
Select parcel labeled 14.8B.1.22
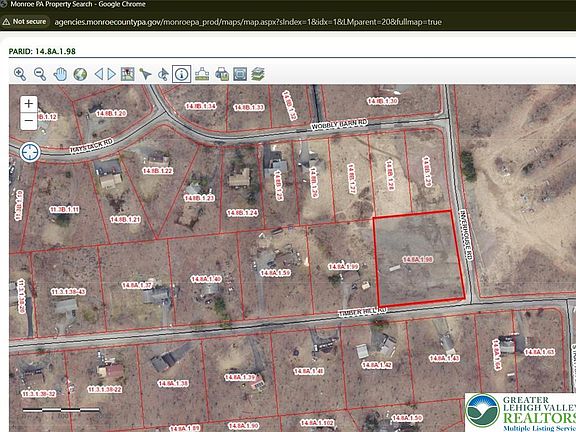(158, 171)
